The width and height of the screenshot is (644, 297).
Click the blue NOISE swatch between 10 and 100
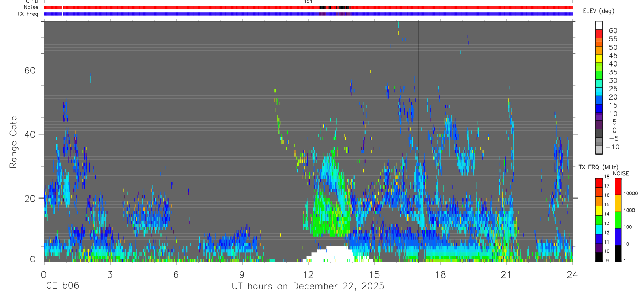coord(618,236)
